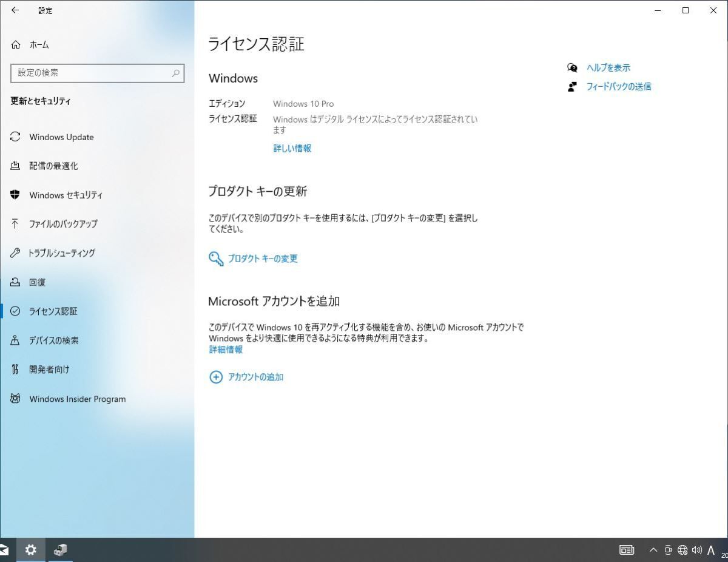Click the feedback person icon
728x562 pixels.
coord(572,87)
